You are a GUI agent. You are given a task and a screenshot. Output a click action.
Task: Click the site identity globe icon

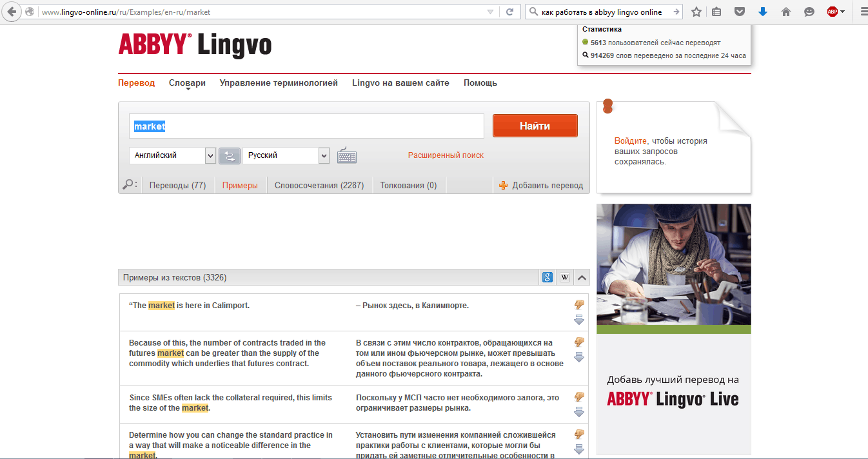(x=30, y=12)
